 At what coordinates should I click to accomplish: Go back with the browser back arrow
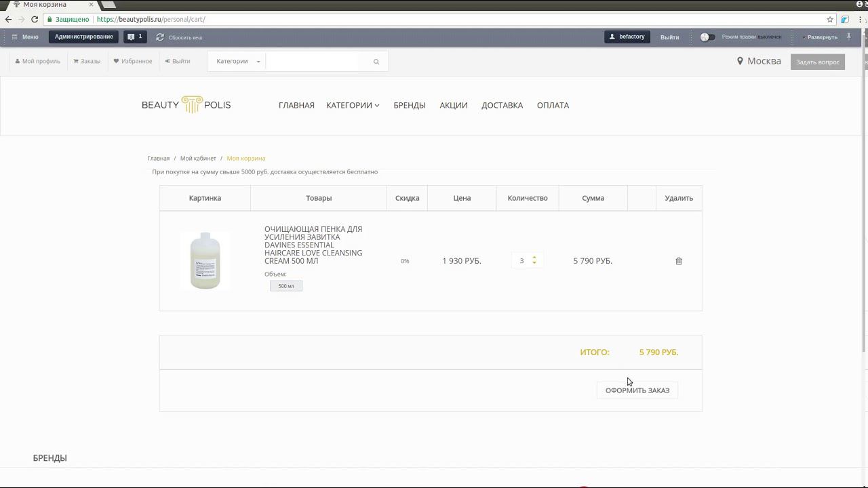(x=8, y=20)
